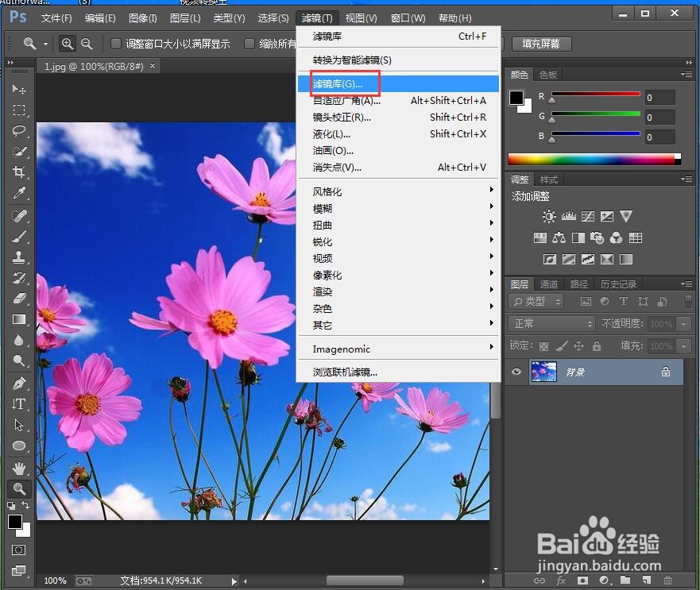Toggle pixel layer filter
Image resolution: width=700 pixels, height=590 pixels.
[586, 302]
